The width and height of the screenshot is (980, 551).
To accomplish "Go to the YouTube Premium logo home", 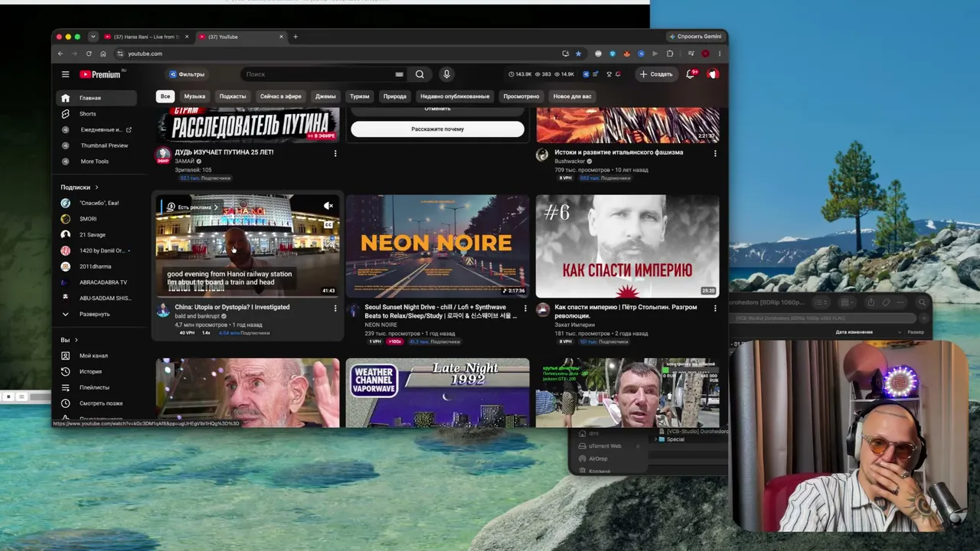I will tap(100, 74).
